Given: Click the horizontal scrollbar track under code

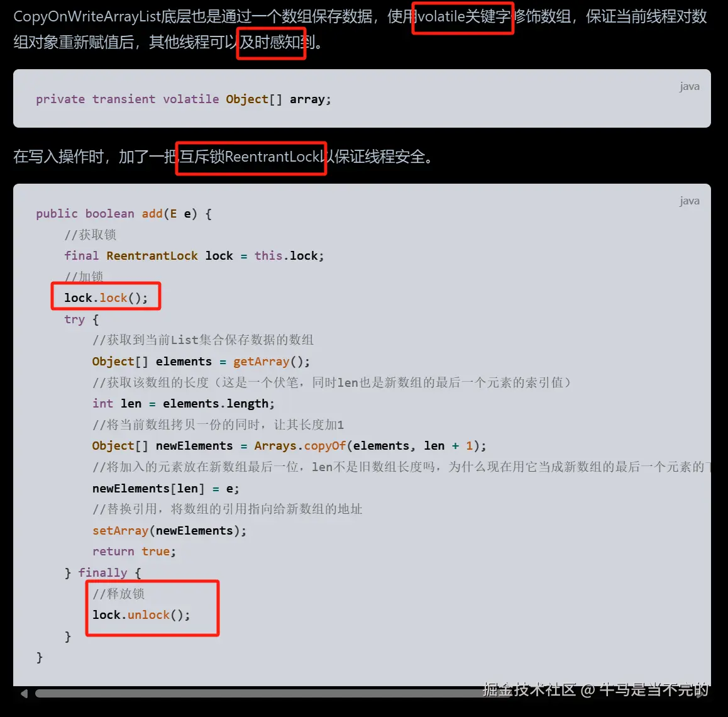Looking at the screenshot, I should [x=372, y=693].
